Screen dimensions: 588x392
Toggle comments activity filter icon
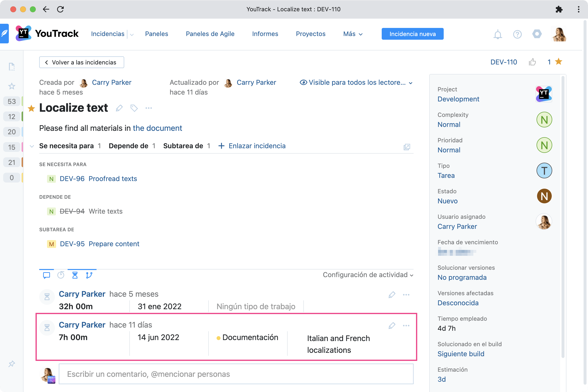point(47,275)
